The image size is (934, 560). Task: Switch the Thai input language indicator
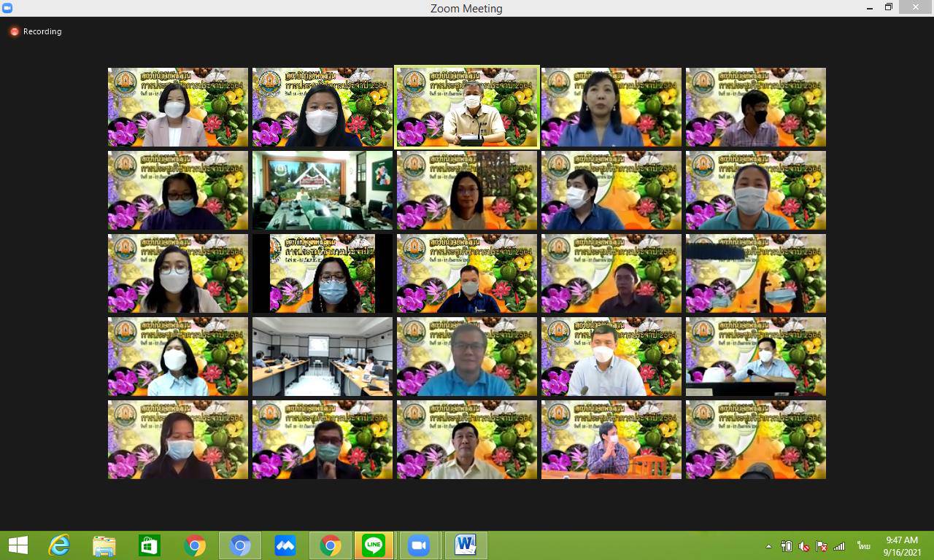coord(863,546)
